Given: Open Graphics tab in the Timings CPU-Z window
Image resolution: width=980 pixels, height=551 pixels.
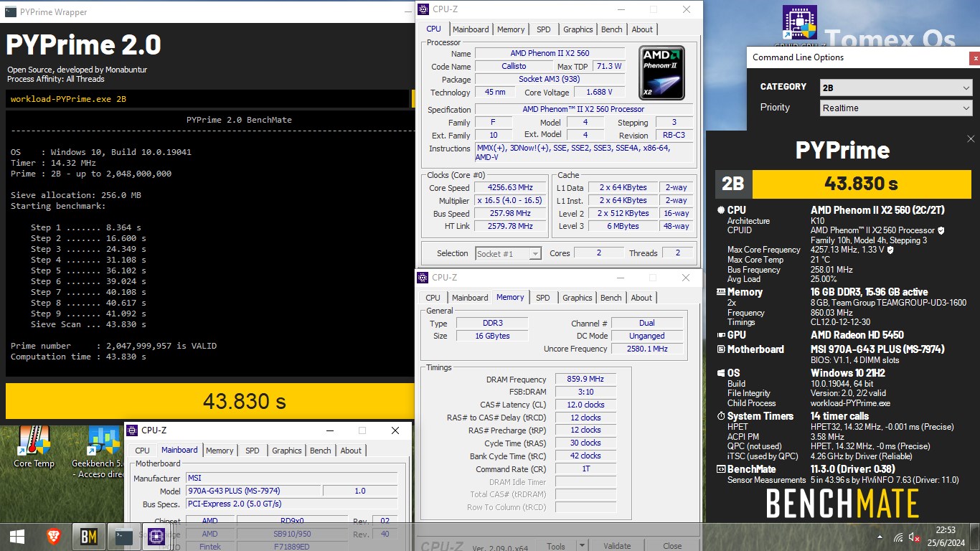Looking at the screenshot, I should click(578, 298).
